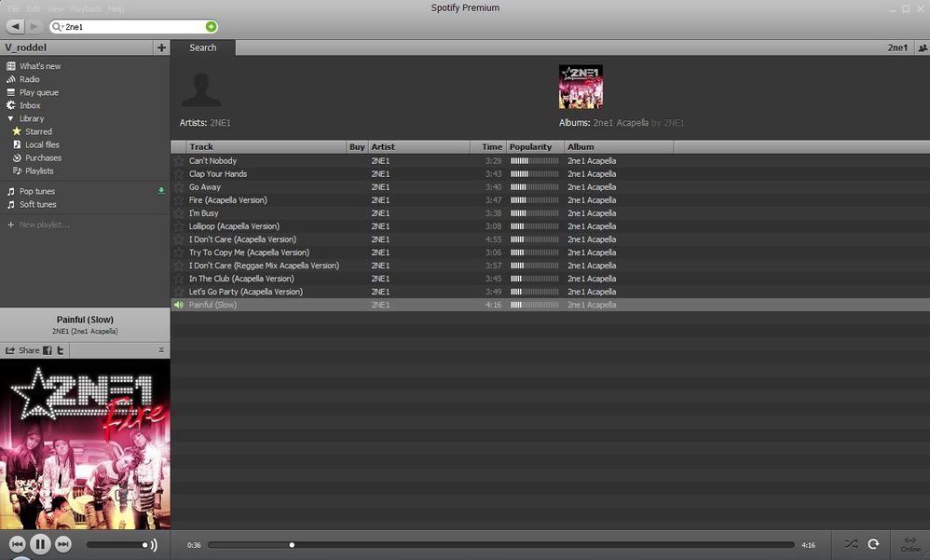Sort by the Time column header
The height and width of the screenshot is (560, 930).
488,146
